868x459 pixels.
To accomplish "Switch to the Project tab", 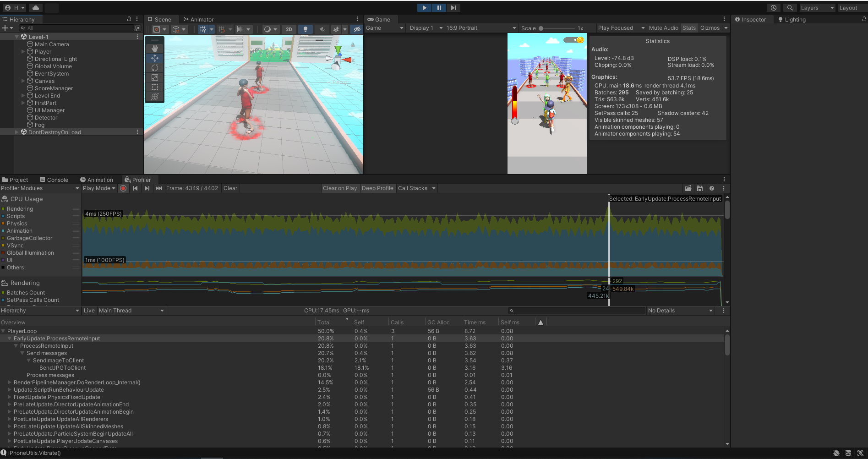I will pos(15,180).
